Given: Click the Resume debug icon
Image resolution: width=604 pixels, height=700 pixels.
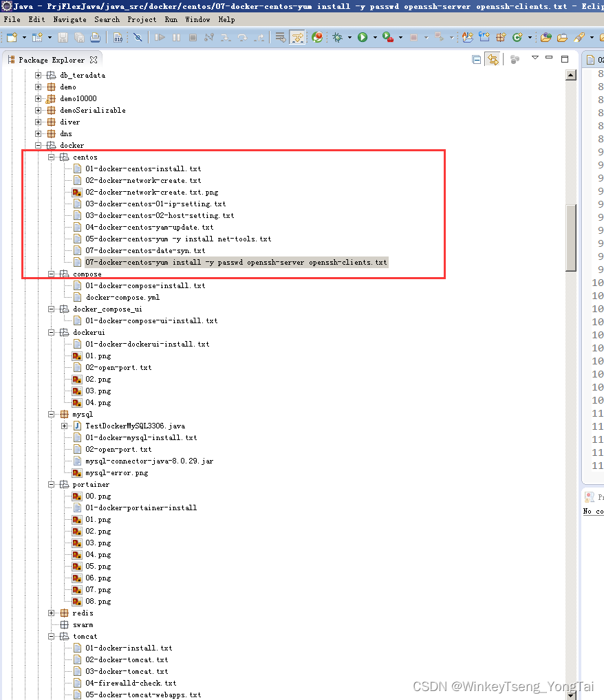Looking at the screenshot, I should pos(160,38).
